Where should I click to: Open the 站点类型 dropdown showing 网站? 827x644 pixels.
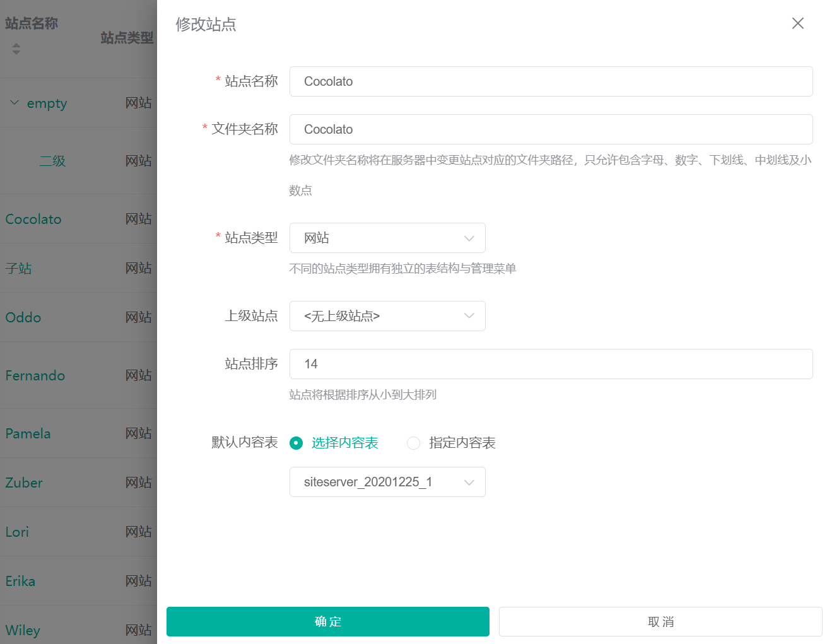387,238
